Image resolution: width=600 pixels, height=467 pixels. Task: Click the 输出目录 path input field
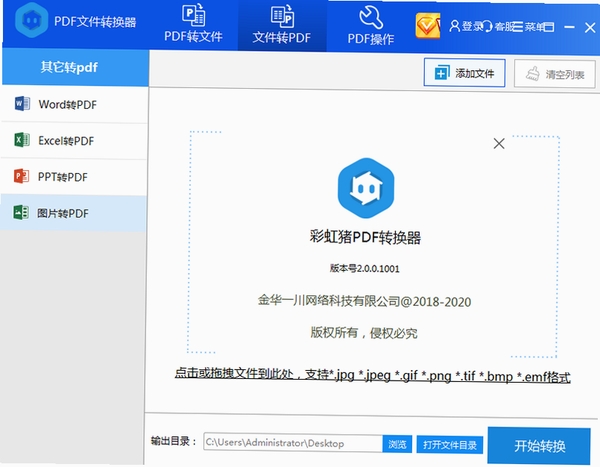click(293, 443)
